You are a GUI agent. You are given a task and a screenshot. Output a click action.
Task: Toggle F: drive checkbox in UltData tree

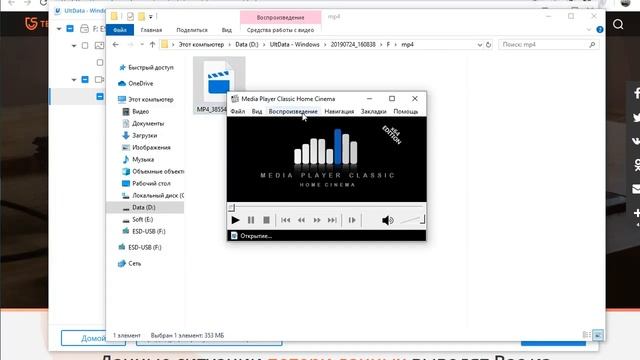point(70,29)
